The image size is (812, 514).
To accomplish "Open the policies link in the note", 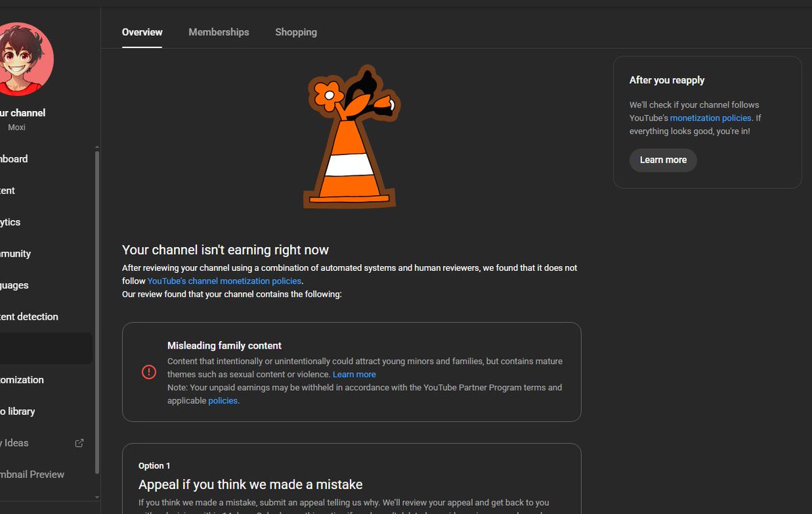I will click(223, 401).
